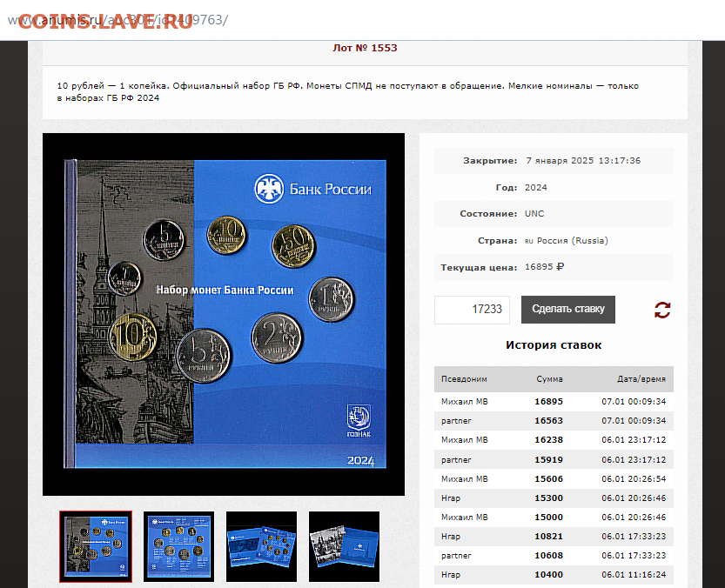Viewport: 725px width, 588px height.
Task: Click the Сделать ставку button
Action: pyautogui.click(x=567, y=310)
